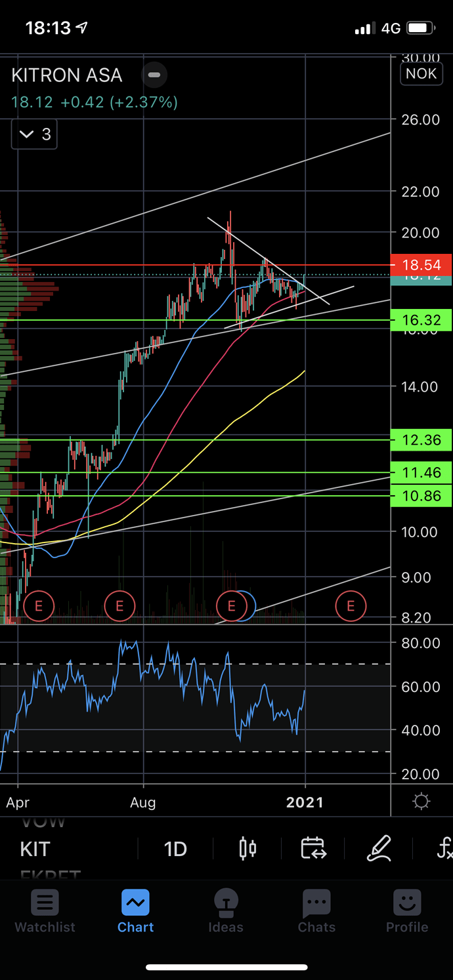Select the green 16.32 price level label
The width and height of the screenshot is (453, 980).
tap(421, 321)
